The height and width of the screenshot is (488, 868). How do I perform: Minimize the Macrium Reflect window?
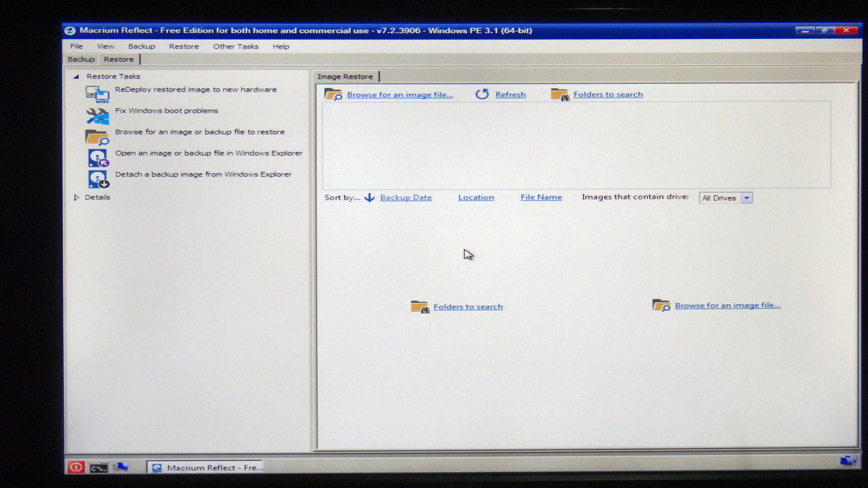coord(805,30)
